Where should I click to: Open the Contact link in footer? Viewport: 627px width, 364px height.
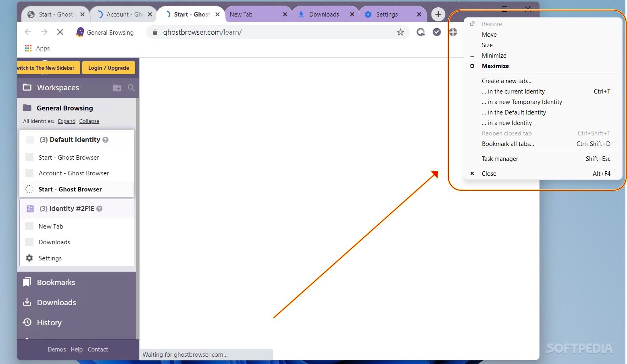point(98,349)
